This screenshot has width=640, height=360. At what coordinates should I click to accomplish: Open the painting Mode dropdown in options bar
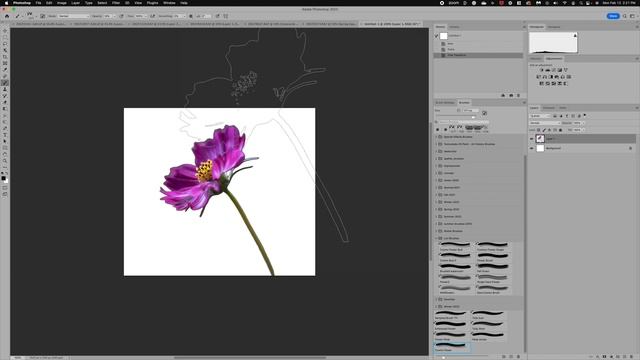(73, 16)
